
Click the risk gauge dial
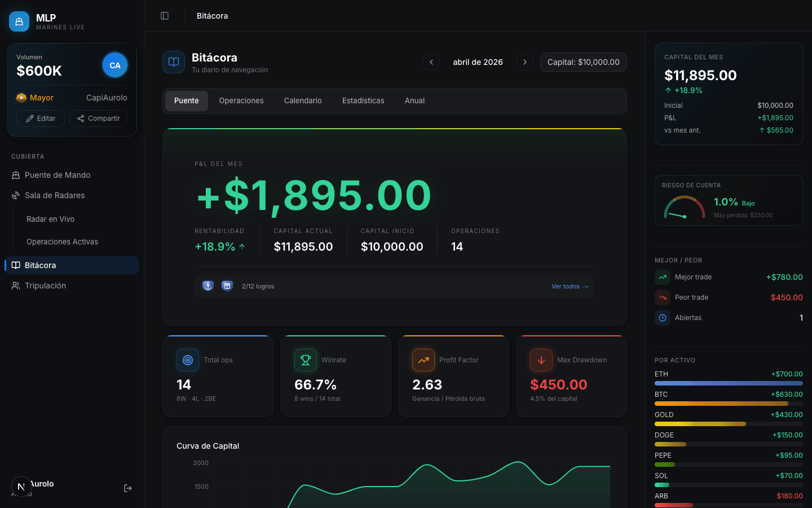tap(685, 207)
